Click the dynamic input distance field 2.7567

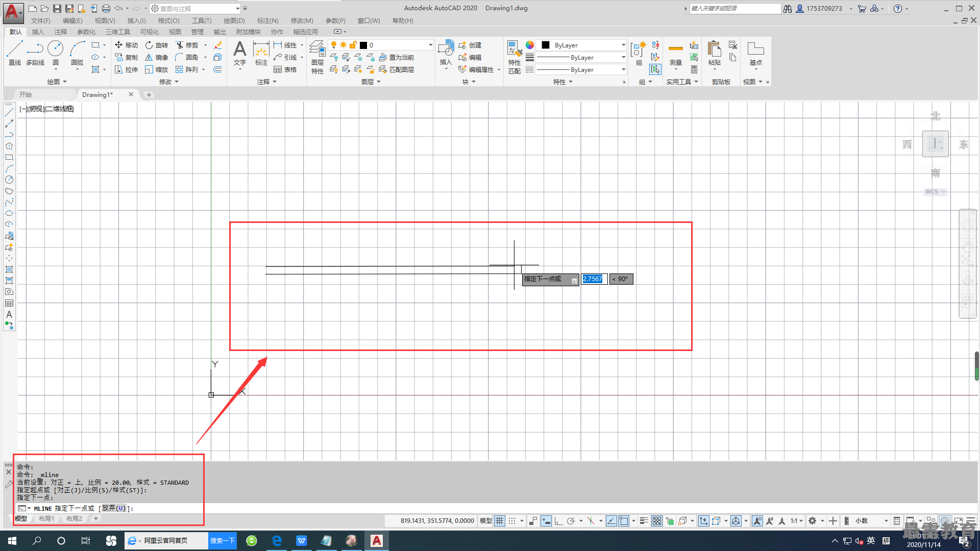[x=594, y=279]
